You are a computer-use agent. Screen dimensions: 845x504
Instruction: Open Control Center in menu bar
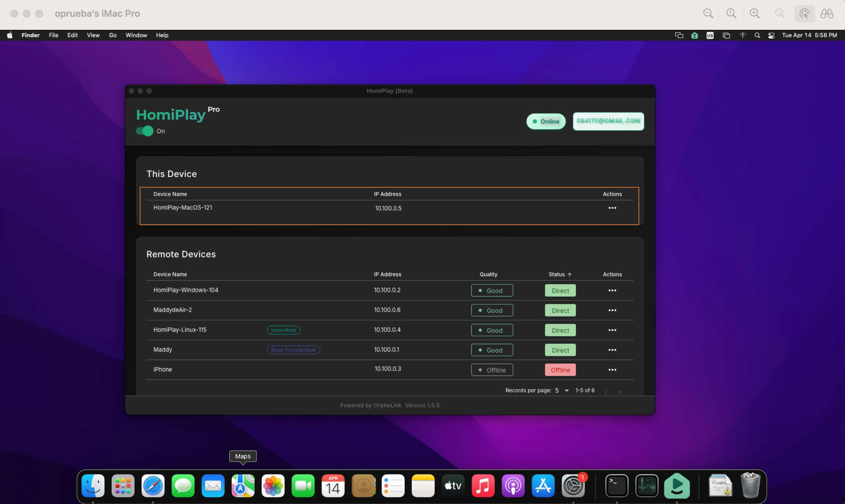tap(771, 35)
